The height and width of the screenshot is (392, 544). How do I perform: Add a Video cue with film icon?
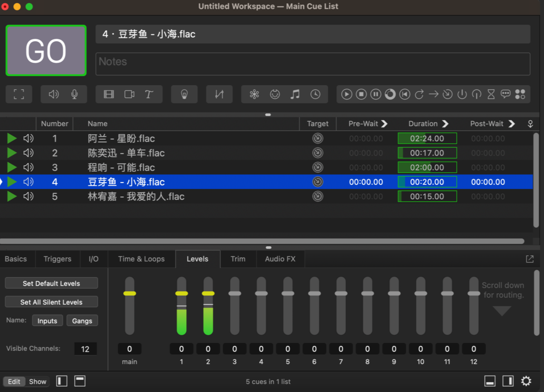tap(109, 94)
